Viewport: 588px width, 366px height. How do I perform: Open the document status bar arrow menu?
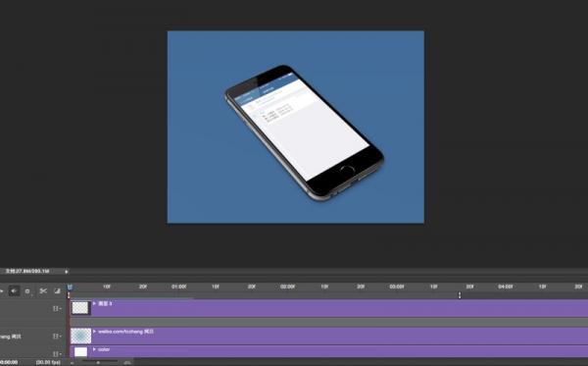click(67, 272)
